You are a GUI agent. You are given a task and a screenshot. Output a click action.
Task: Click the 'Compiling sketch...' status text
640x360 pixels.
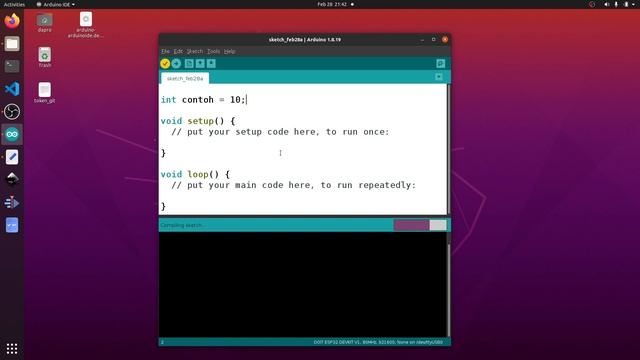[182, 225]
